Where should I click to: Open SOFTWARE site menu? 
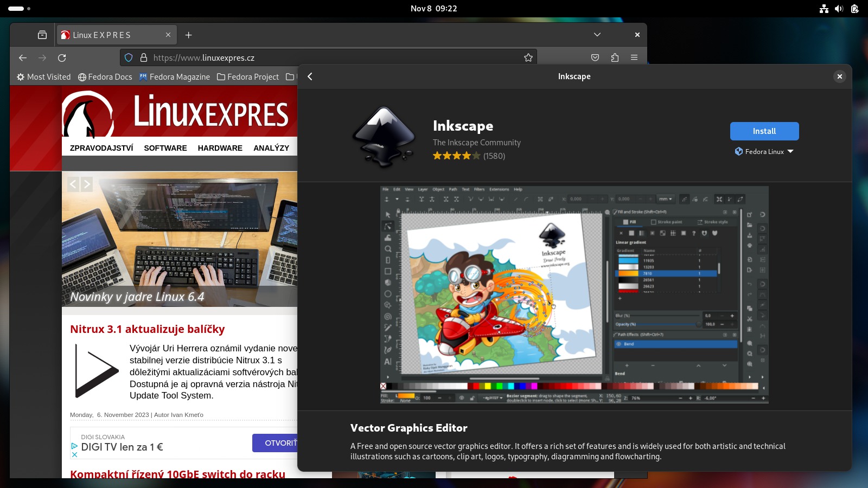pyautogui.click(x=165, y=148)
